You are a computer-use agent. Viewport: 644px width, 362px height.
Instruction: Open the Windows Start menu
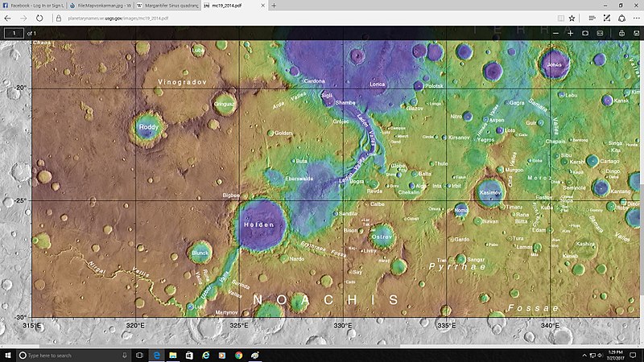coord(8,355)
